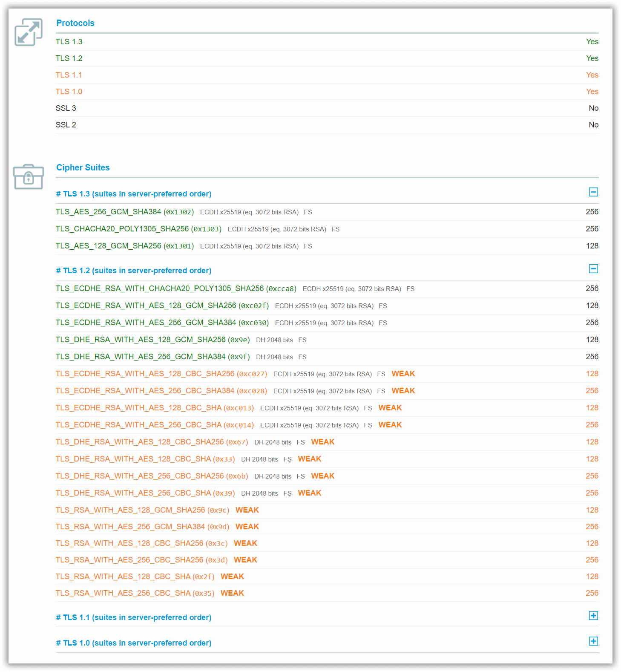Click the WEAK tag on the 0x9c row
This screenshot has width=621, height=672.
[247, 510]
